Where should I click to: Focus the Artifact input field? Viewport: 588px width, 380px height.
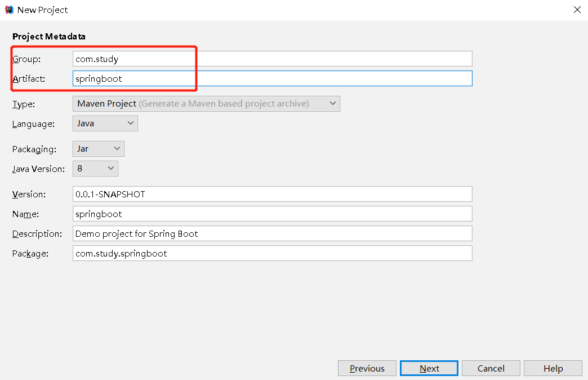click(x=272, y=78)
